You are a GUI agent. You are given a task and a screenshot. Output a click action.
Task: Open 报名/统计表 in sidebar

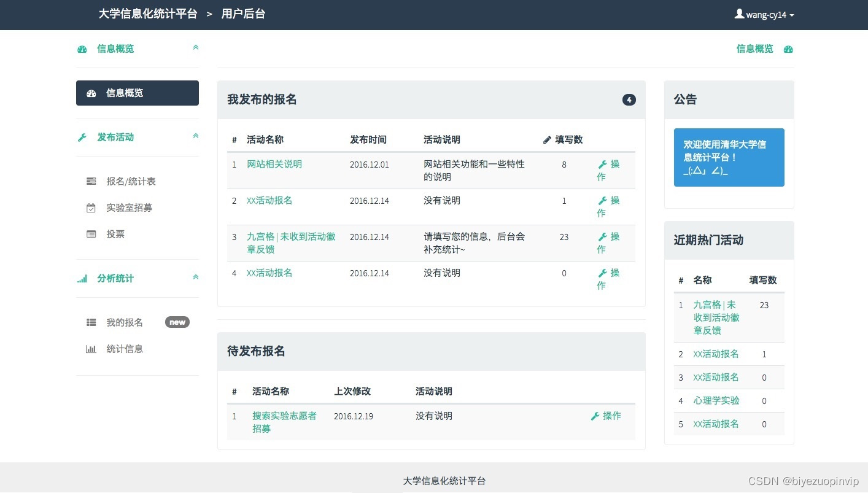coord(131,181)
